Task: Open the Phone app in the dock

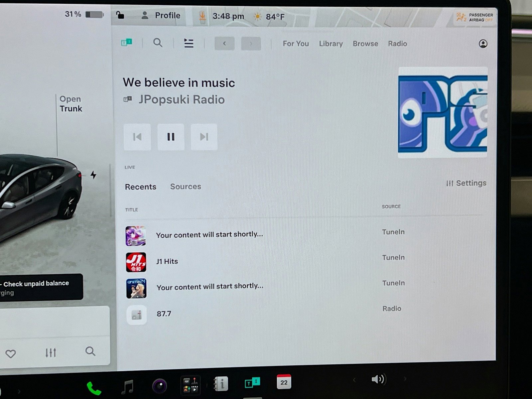Action: click(x=94, y=388)
